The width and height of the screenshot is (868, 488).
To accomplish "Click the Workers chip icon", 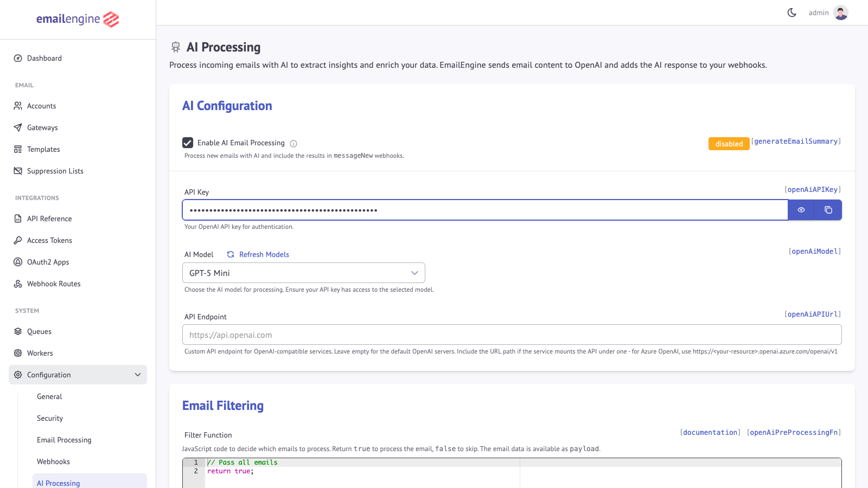I will click(x=18, y=353).
